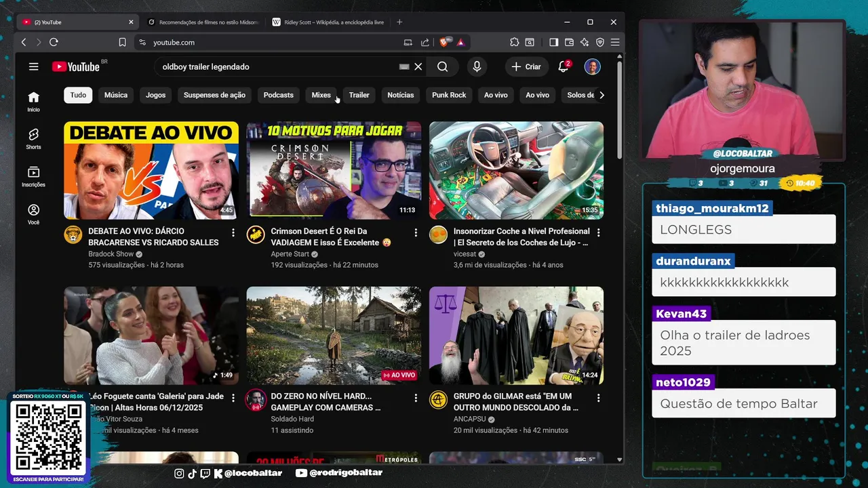
Task: Open the ANCAPSU channel link
Action: click(x=470, y=419)
